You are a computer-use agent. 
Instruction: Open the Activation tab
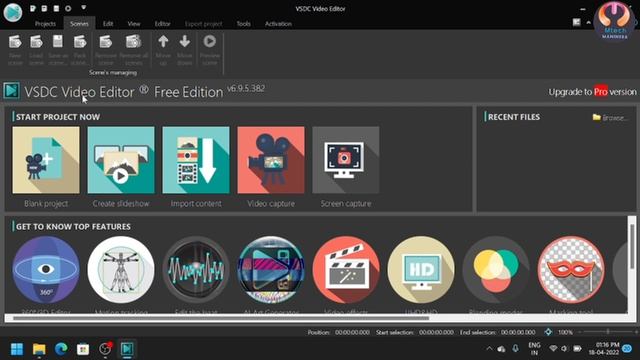tap(278, 24)
